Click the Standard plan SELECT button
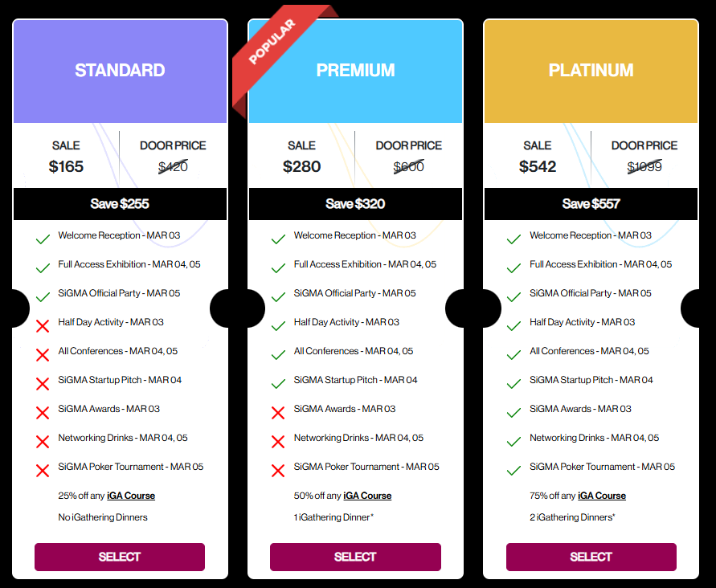Viewport: 716px width, 588px height. [120, 557]
